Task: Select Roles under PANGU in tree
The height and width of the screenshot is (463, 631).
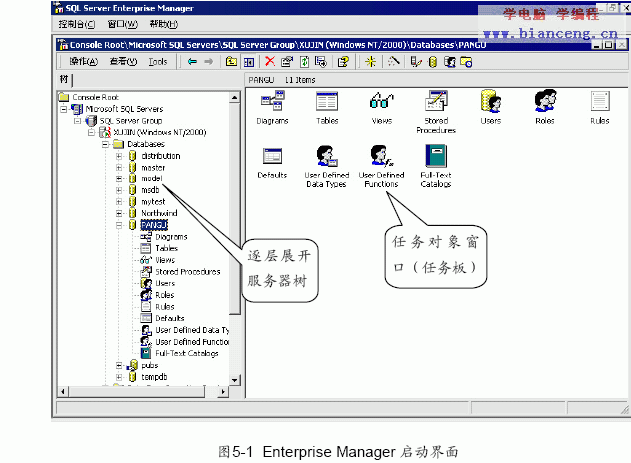Action: [165, 295]
